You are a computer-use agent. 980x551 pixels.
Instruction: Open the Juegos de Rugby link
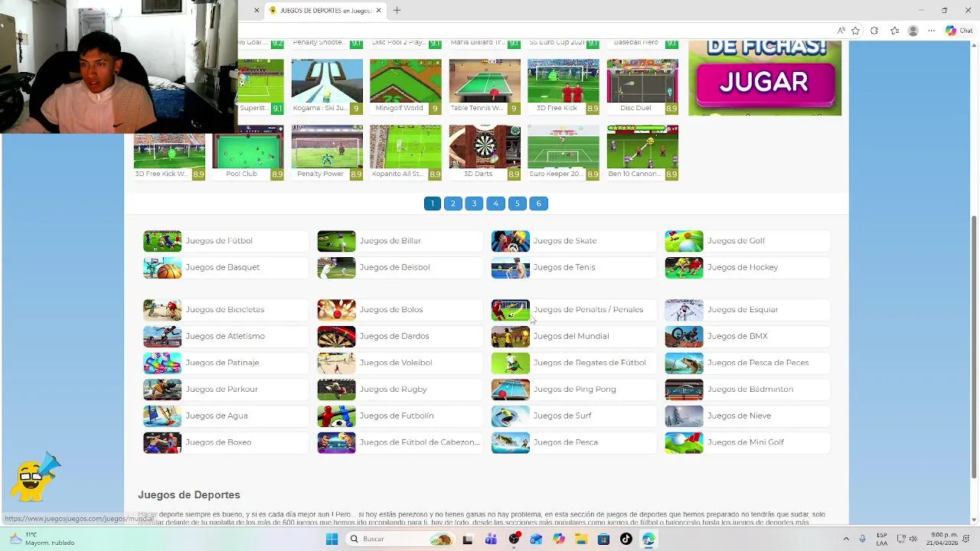tap(393, 390)
